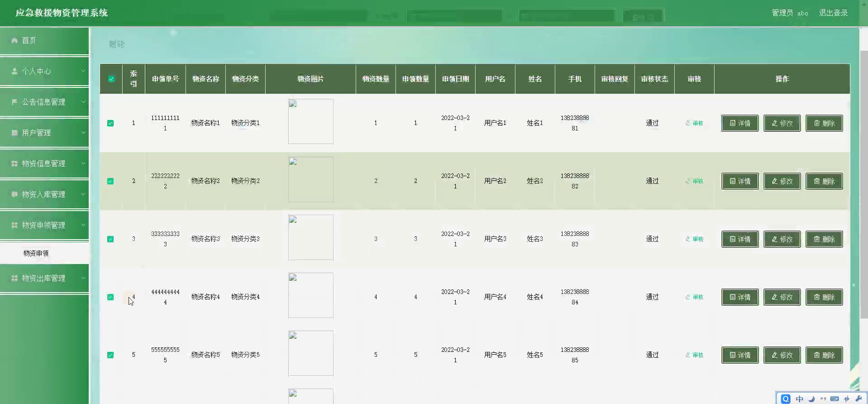
Task: Click broken image thumbnail in row 物资名称4
Action: tap(311, 295)
